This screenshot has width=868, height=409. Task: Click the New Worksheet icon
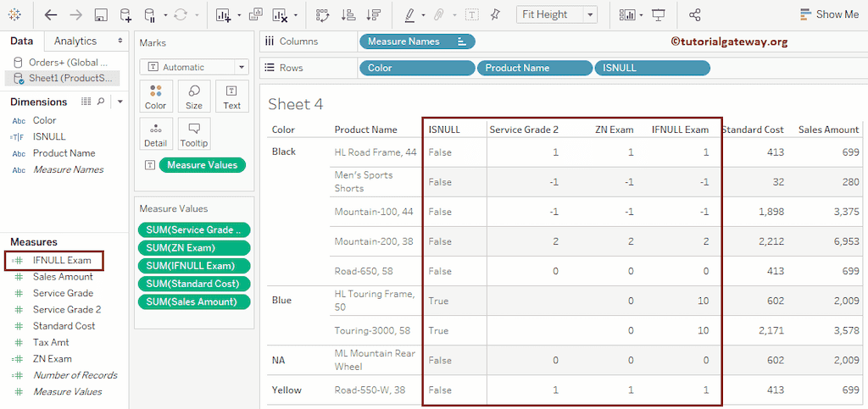pos(224,15)
